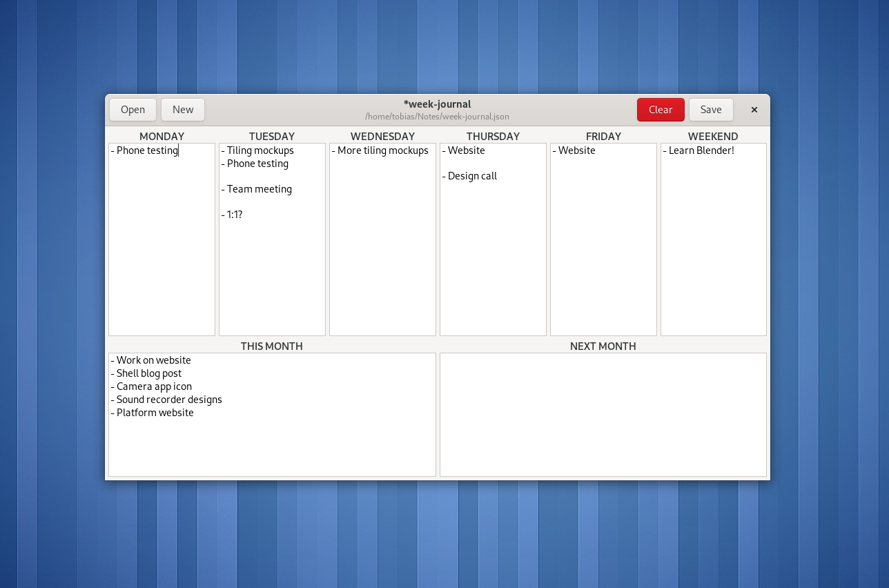Focus the Friday notes text area
The width and height of the screenshot is (889, 588).
click(x=603, y=239)
